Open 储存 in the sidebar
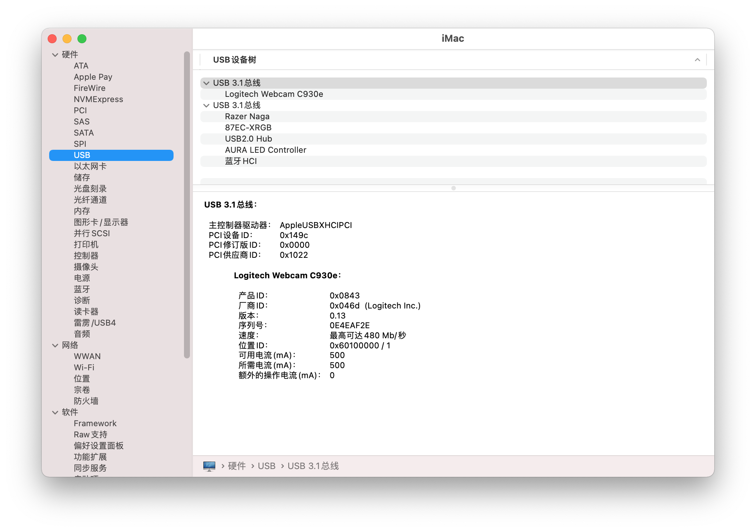756x532 pixels. [x=82, y=178]
